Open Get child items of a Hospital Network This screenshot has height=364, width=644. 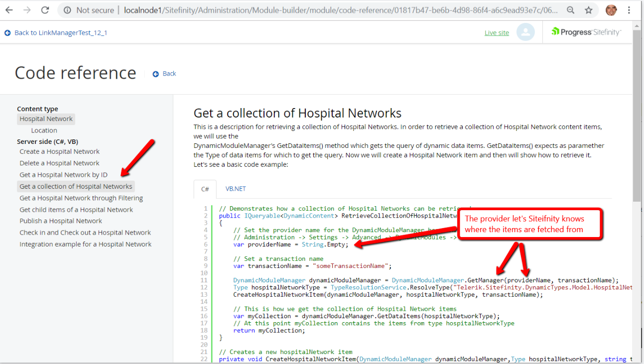coord(76,210)
